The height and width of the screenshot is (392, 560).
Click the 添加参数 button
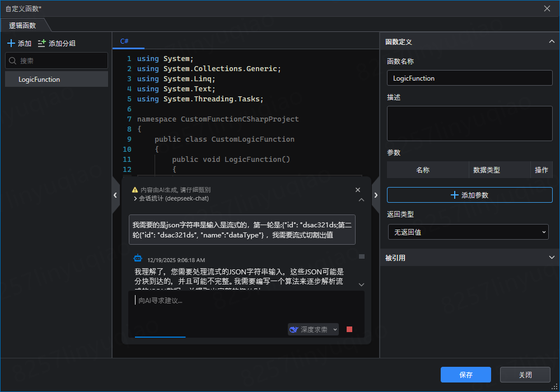point(469,195)
